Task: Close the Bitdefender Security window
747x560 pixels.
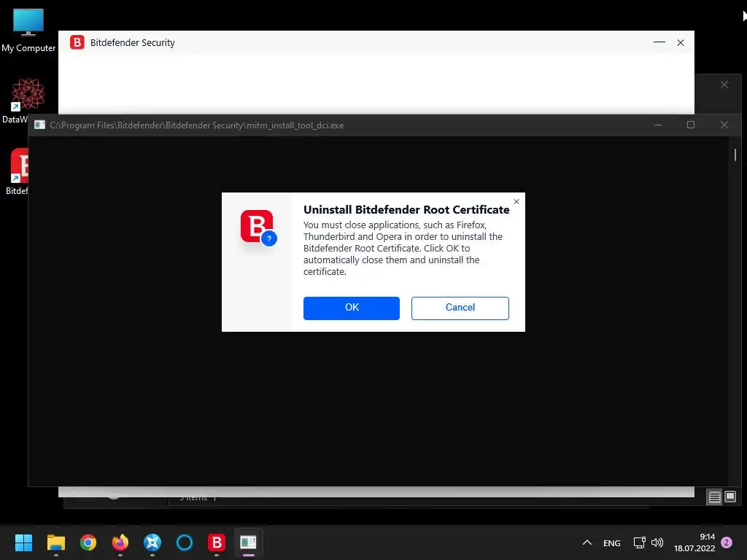Action: (x=681, y=42)
